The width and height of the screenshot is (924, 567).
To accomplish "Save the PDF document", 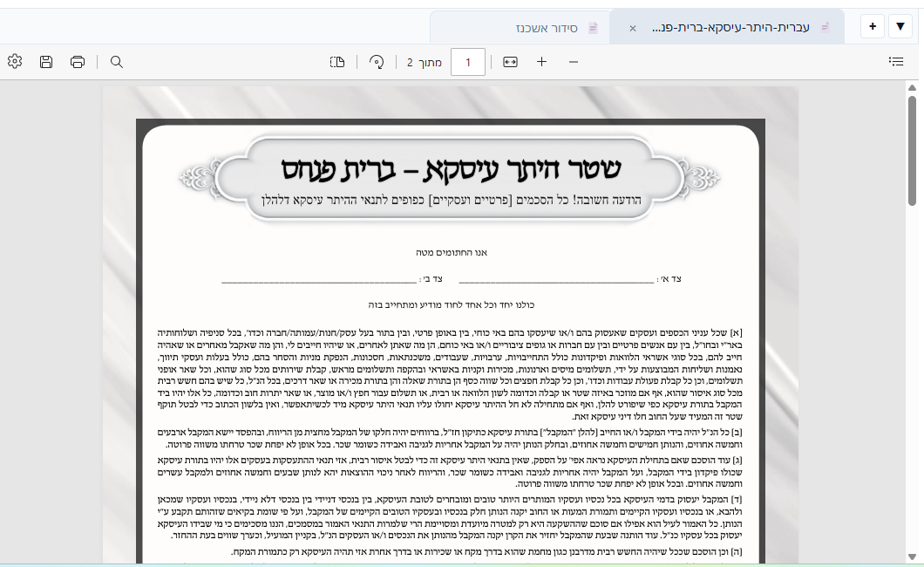I will click(45, 61).
